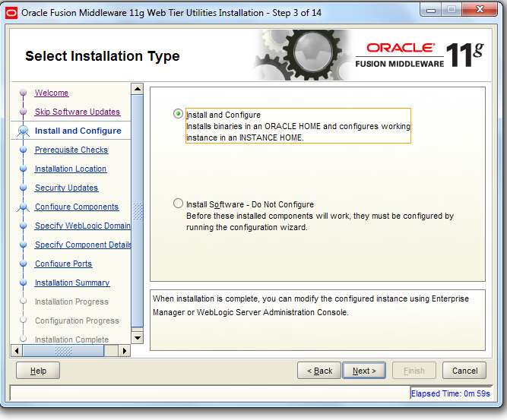The image size is (507, 420).
Task: Select the Install and Configure radio button
Action: (178, 114)
